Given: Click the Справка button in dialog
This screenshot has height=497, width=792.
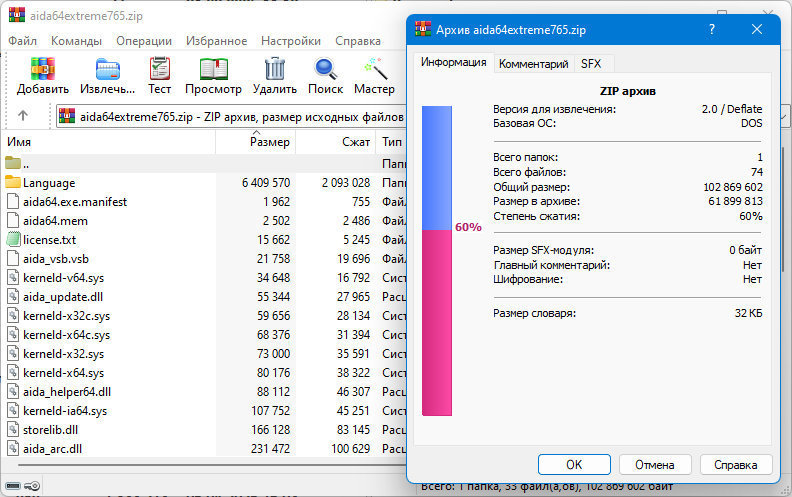Looking at the screenshot, I should [x=735, y=465].
